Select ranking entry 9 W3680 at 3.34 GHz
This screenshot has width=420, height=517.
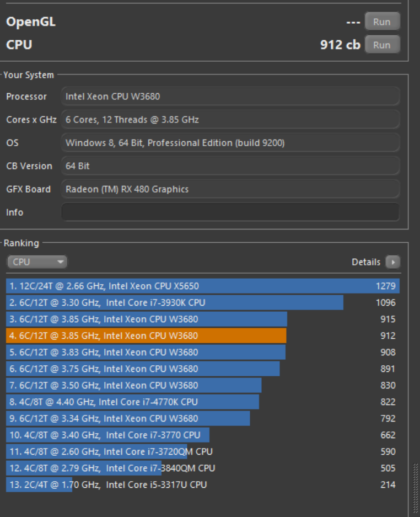point(203,418)
